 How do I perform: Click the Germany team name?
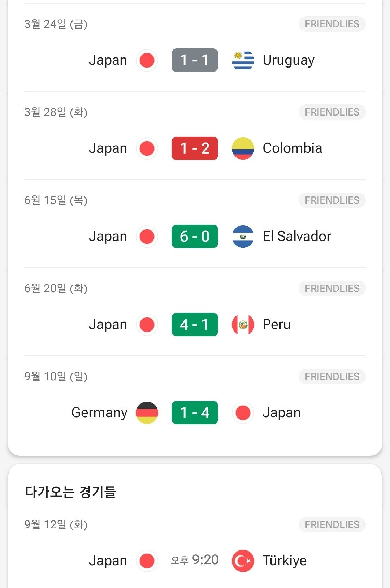[x=99, y=413]
